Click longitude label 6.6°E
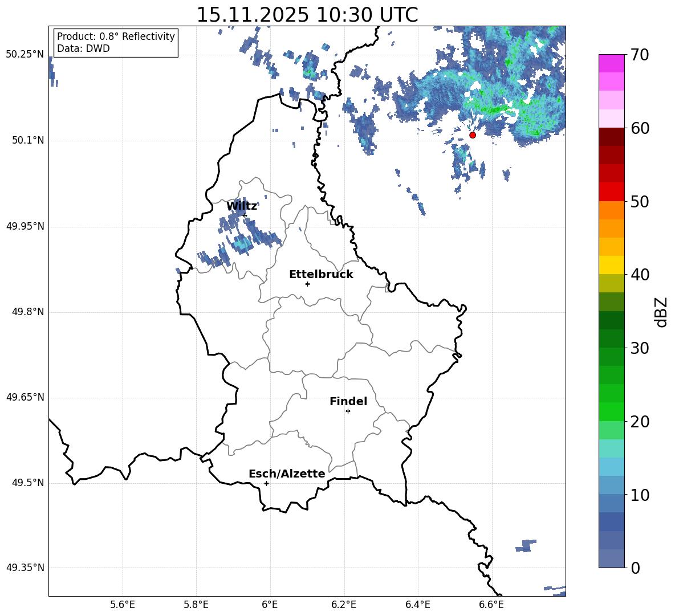Viewport: 675px width, 616px height. (491, 605)
